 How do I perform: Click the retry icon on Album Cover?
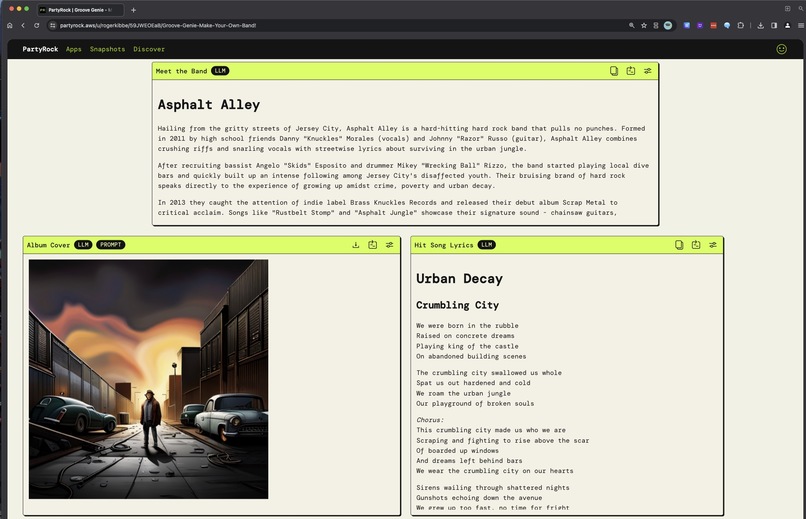373,245
